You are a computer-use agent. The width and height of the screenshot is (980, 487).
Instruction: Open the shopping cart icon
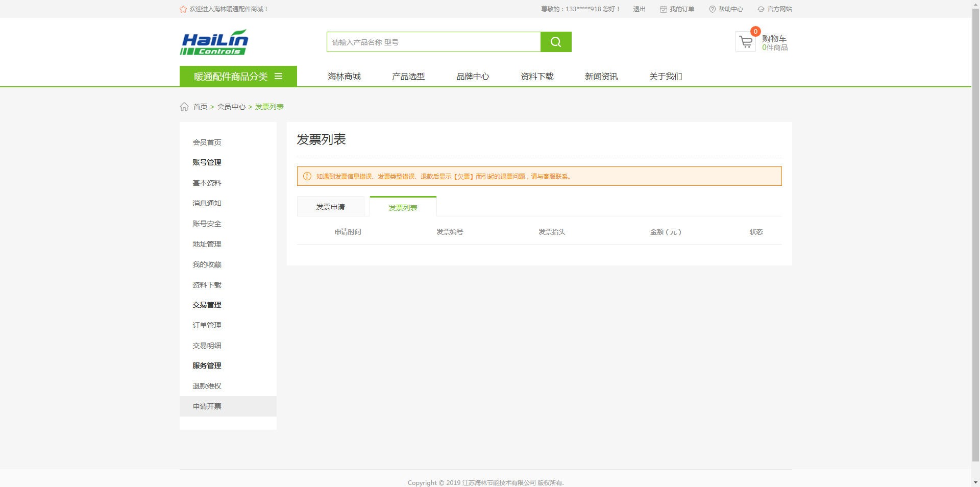coord(746,42)
